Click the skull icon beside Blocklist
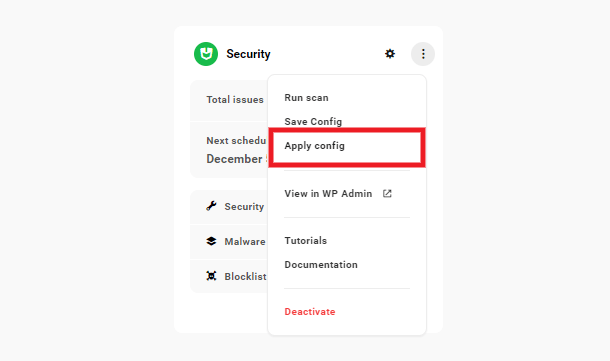 (x=211, y=276)
